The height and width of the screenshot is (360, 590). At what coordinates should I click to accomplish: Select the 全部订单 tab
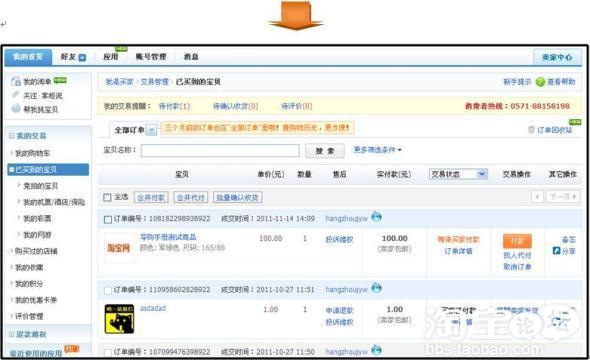129,130
